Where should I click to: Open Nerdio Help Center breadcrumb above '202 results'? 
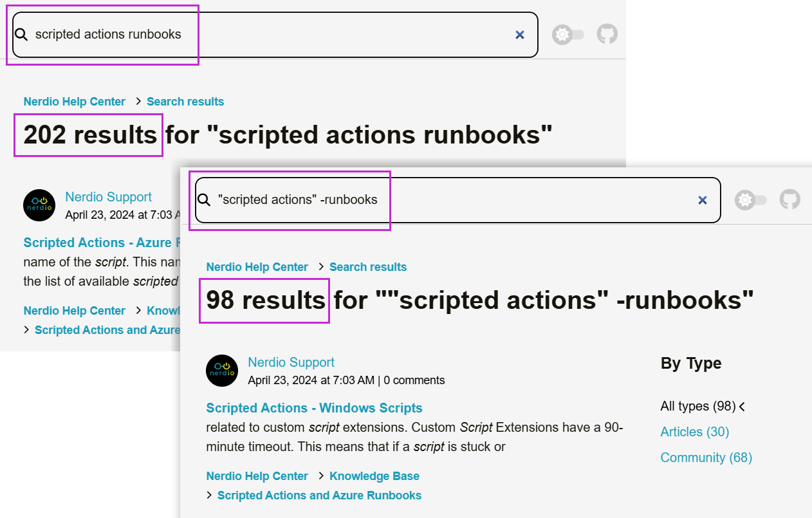click(x=75, y=102)
